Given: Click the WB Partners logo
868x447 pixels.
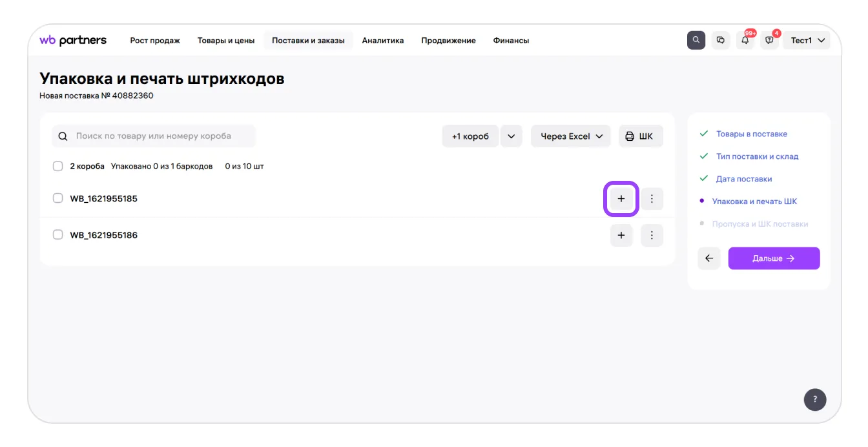Looking at the screenshot, I should coord(73,40).
